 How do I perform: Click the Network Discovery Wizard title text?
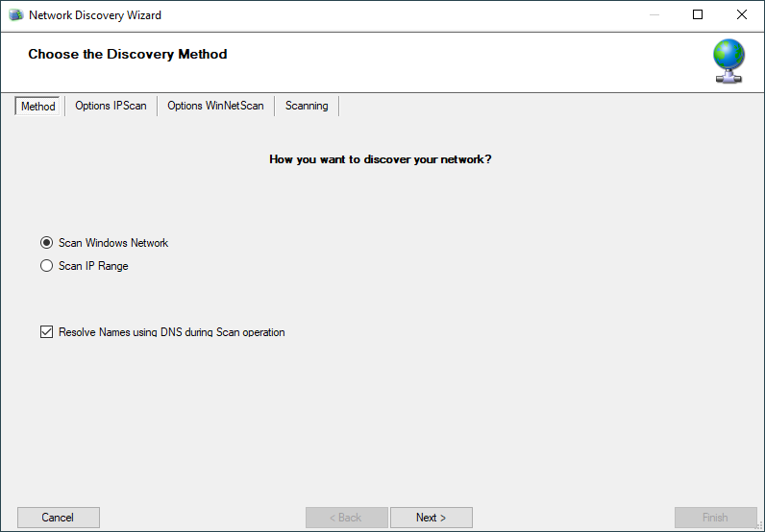95,15
